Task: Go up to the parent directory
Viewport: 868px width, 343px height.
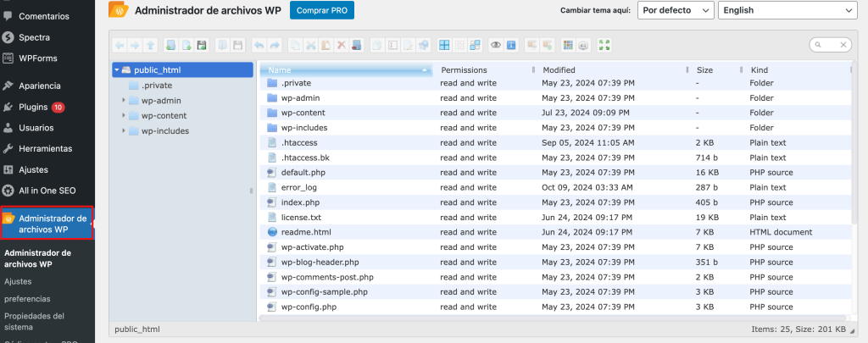Action: coord(151,45)
